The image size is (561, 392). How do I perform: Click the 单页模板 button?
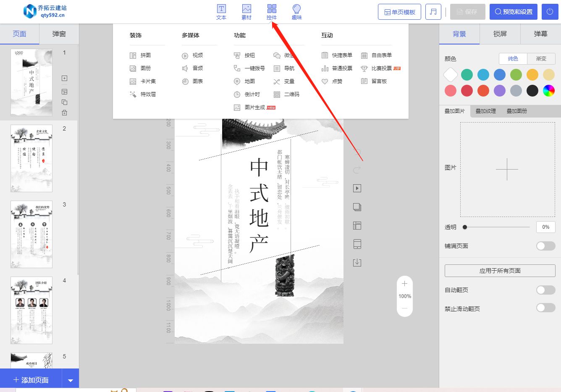click(400, 12)
